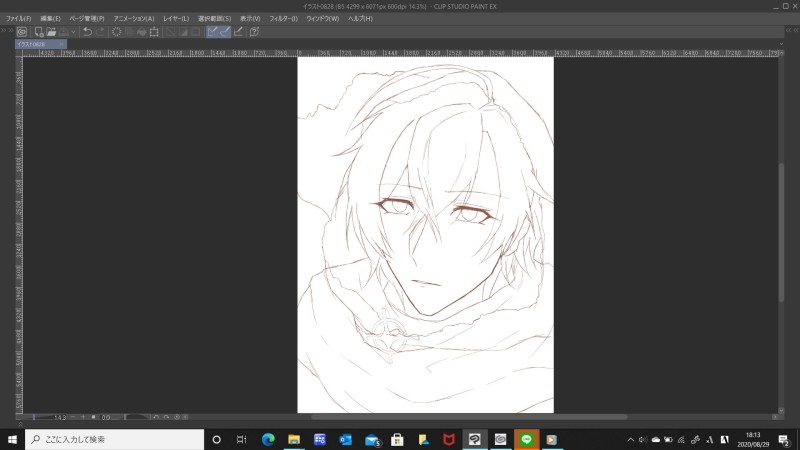The image size is (800, 450).
Task: Click the Invert selected area icon
Action: pos(183,32)
